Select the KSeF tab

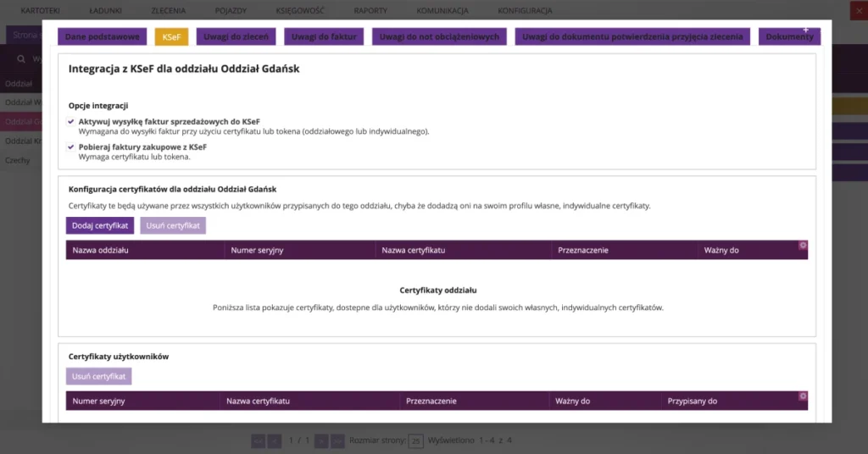171,36
